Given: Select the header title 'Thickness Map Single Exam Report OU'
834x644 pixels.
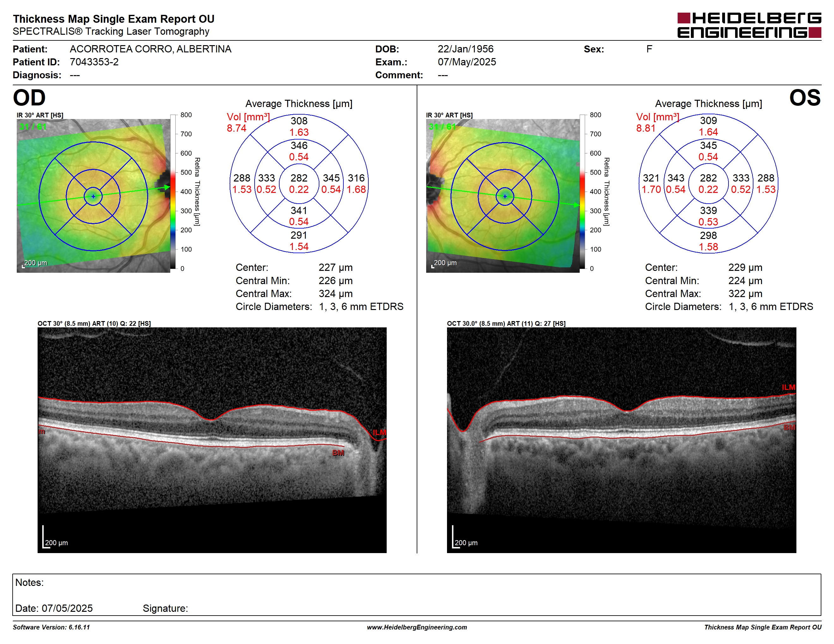Looking at the screenshot, I should pyautogui.click(x=113, y=19).
